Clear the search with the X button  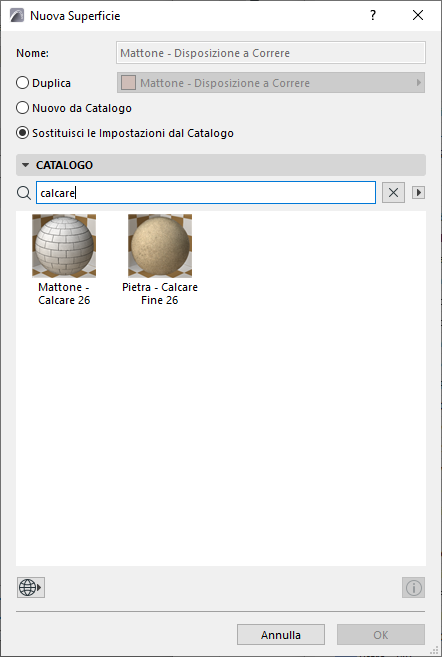point(393,193)
